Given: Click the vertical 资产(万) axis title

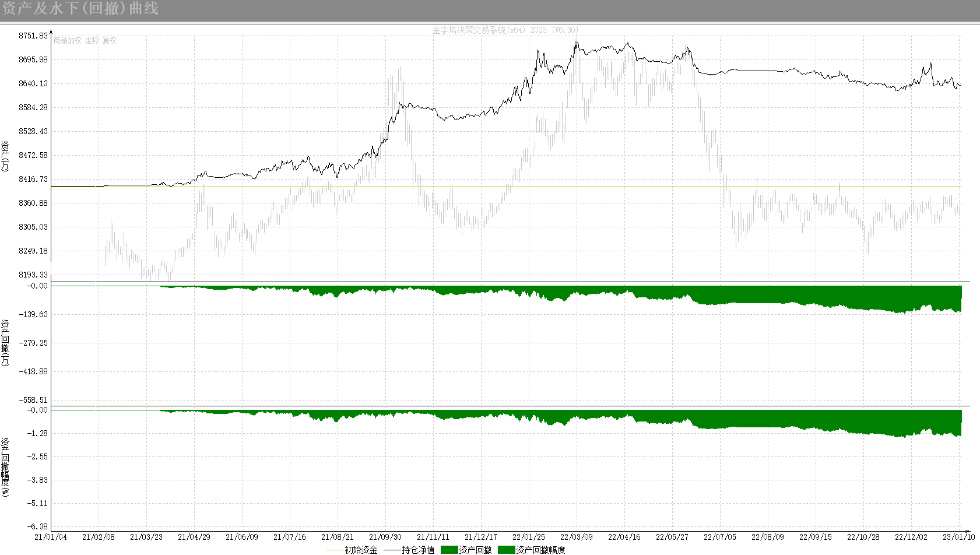Looking at the screenshot, I should pyautogui.click(x=5, y=156).
